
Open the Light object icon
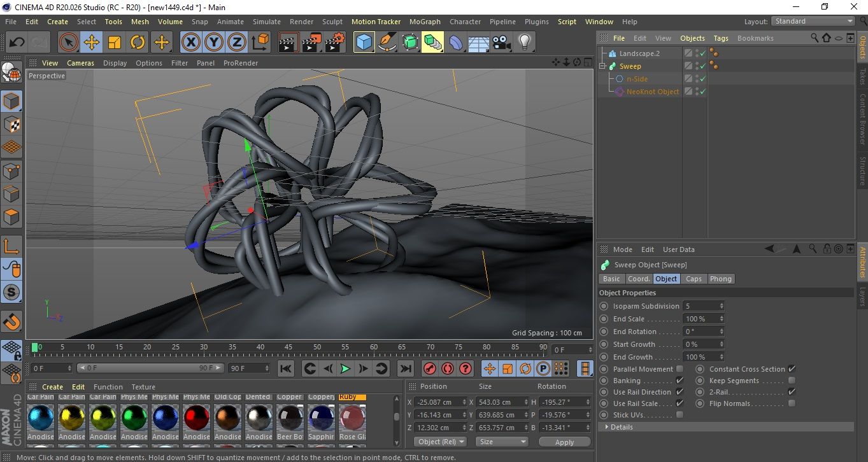coord(524,43)
